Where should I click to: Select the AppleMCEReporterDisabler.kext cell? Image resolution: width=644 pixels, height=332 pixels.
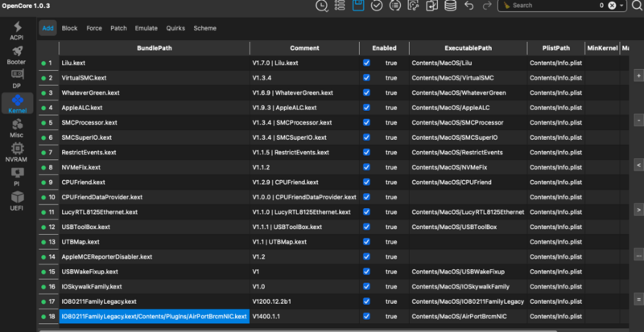tap(155, 256)
